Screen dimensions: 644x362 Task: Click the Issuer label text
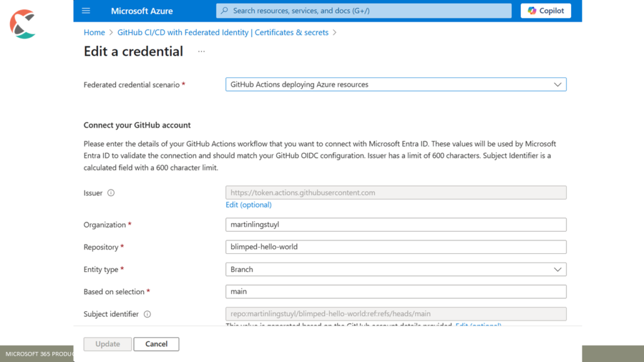click(93, 193)
